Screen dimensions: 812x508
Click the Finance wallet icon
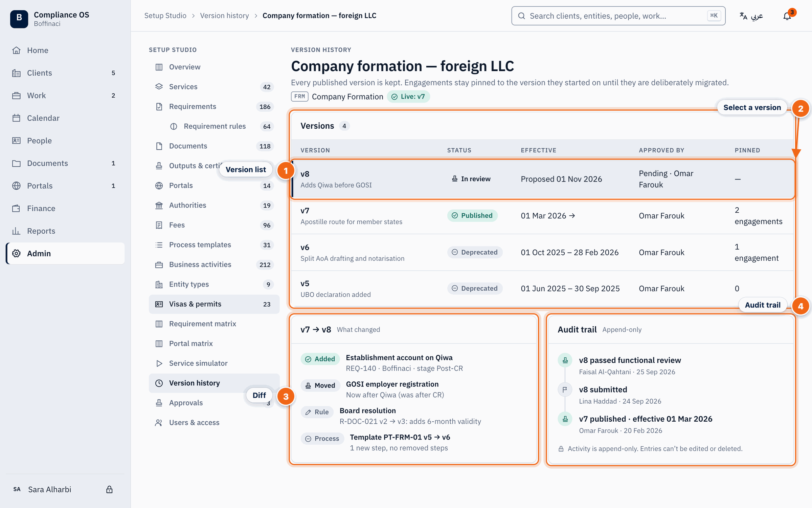pos(16,208)
